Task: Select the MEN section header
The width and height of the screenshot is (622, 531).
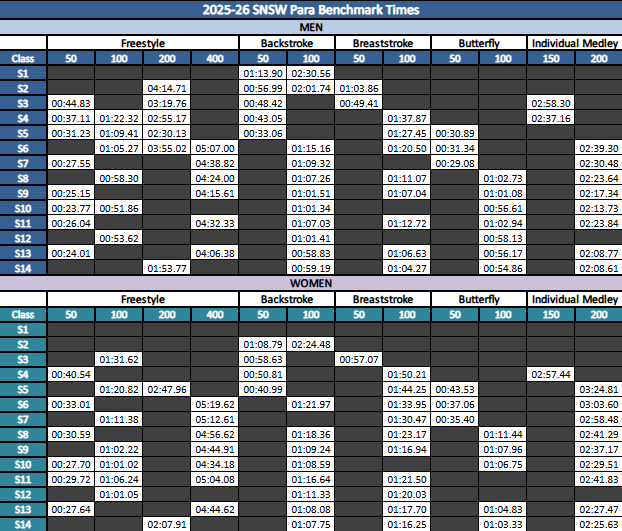Action: click(x=311, y=27)
